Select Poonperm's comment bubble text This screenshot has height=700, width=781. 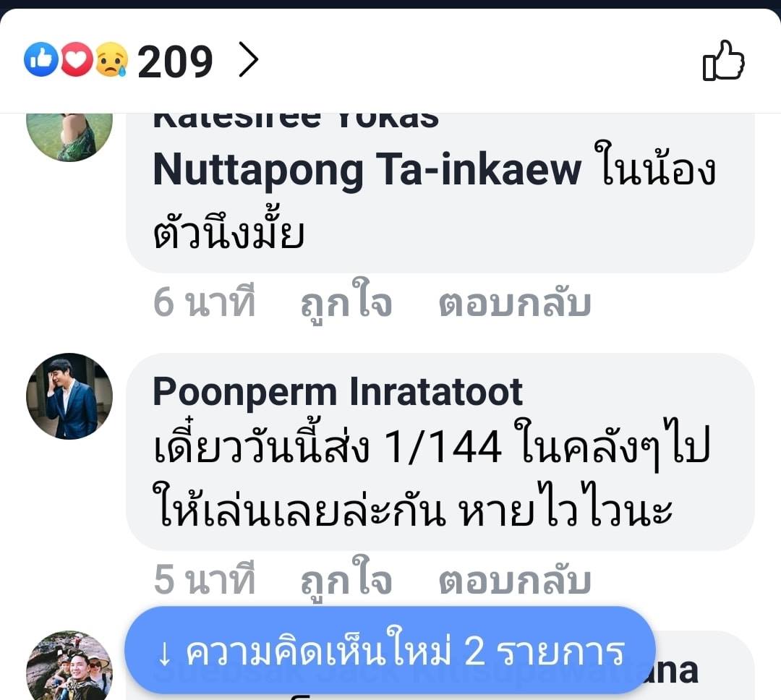432,477
